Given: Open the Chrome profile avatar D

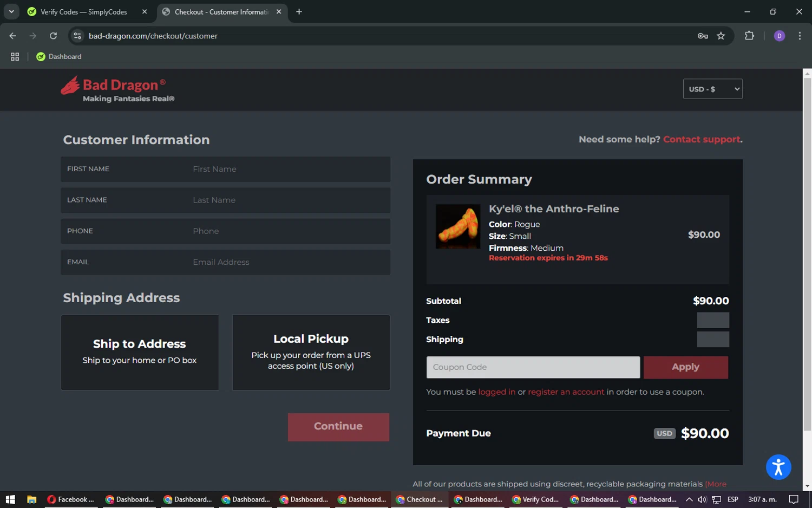Looking at the screenshot, I should [x=780, y=36].
